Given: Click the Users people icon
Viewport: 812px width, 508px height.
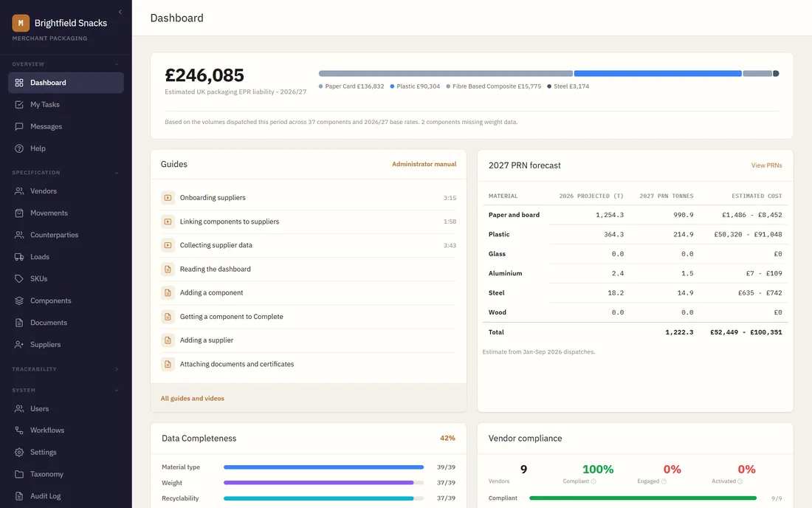Looking at the screenshot, I should [19, 408].
